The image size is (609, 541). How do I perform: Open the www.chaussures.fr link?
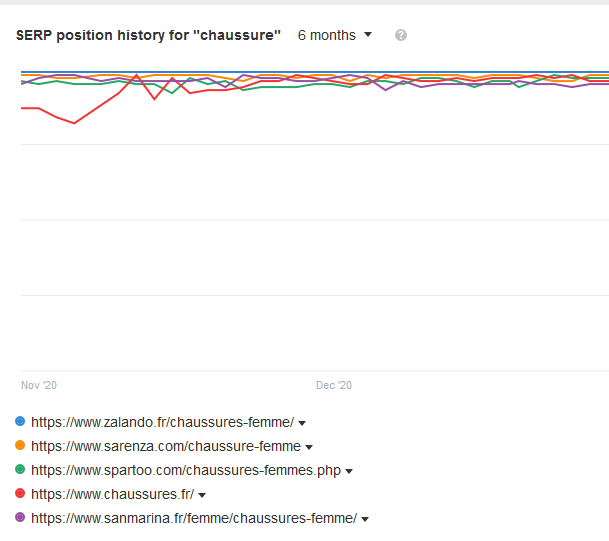click(x=112, y=494)
